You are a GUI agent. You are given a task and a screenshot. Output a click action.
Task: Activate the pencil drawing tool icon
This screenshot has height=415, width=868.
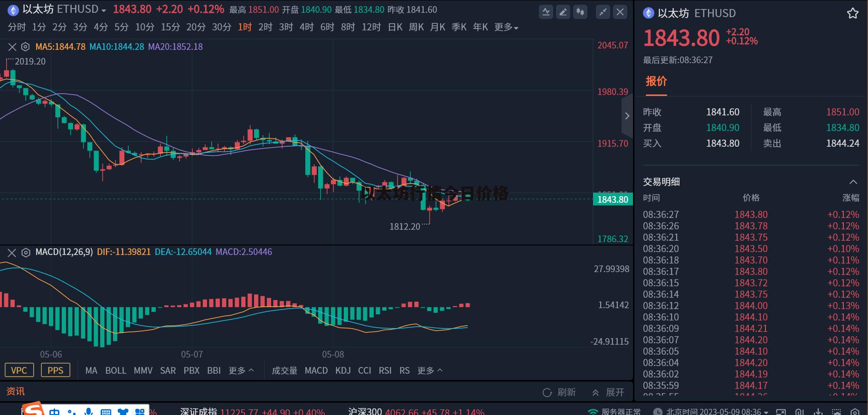(563, 12)
